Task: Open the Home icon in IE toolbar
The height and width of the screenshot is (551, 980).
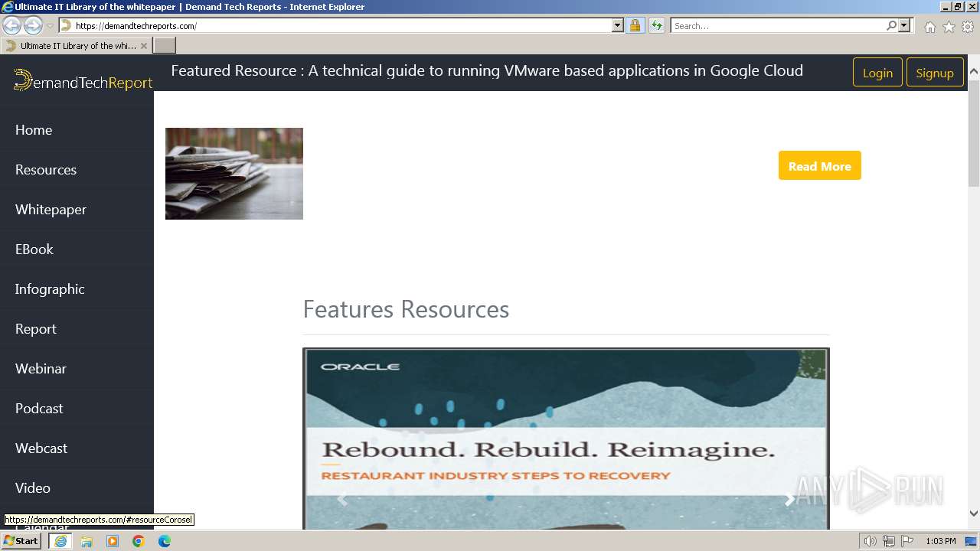Action: [x=929, y=27]
